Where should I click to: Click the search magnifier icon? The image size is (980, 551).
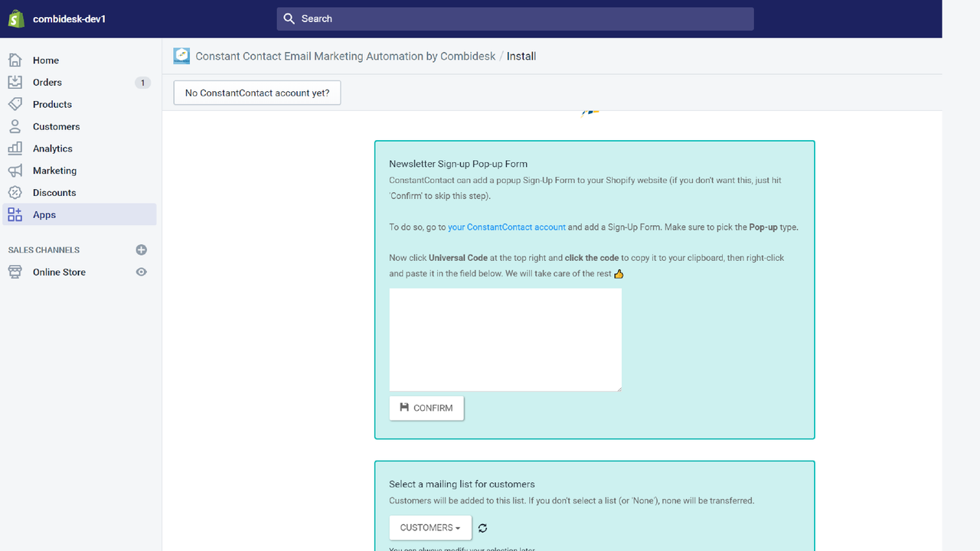pos(289,18)
